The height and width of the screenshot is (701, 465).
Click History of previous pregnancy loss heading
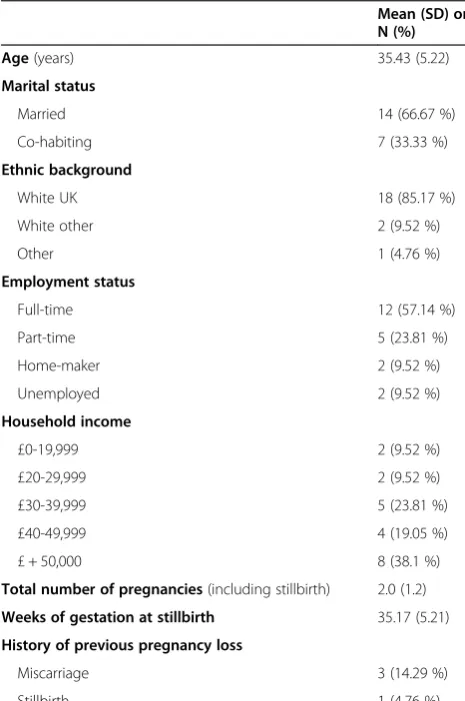(x=122, y=646)
